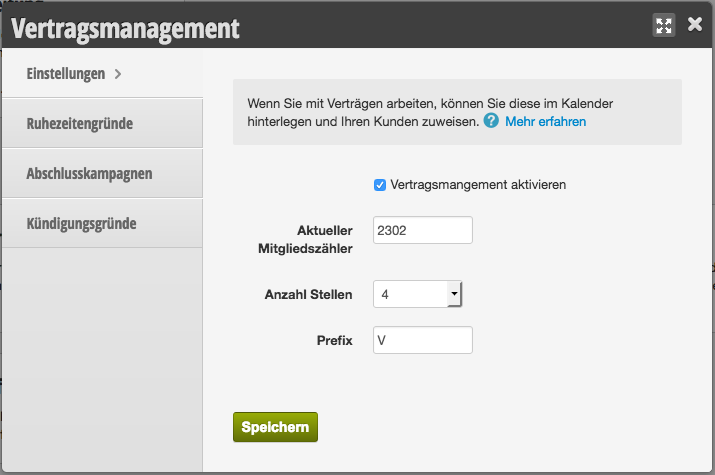Click the chevron arrow beside Einstellungen
This screenshot has width=715, height=475.
pyautogui.click(x=118, y=74)
